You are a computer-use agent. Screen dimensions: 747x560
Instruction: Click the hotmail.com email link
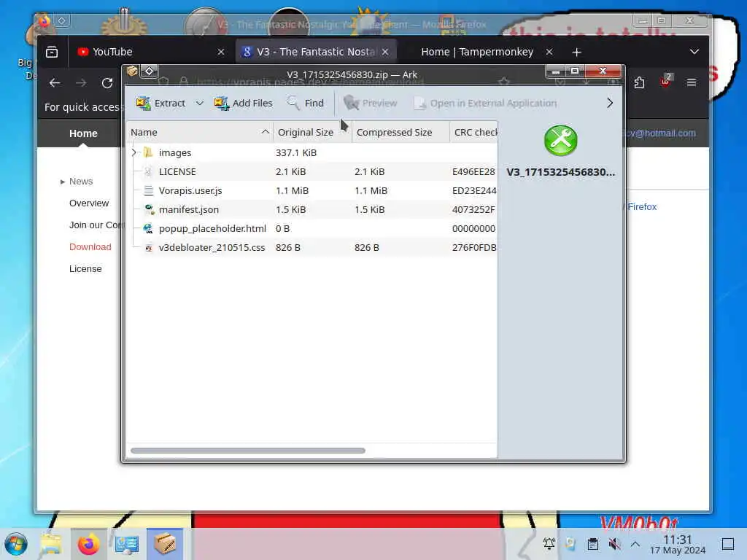661,133
